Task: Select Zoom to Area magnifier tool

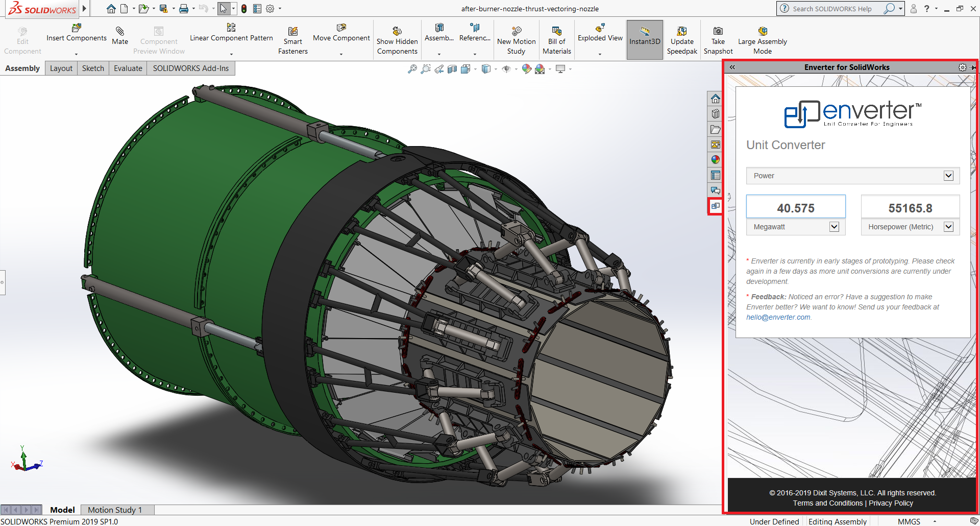Action: coord(426,69)
